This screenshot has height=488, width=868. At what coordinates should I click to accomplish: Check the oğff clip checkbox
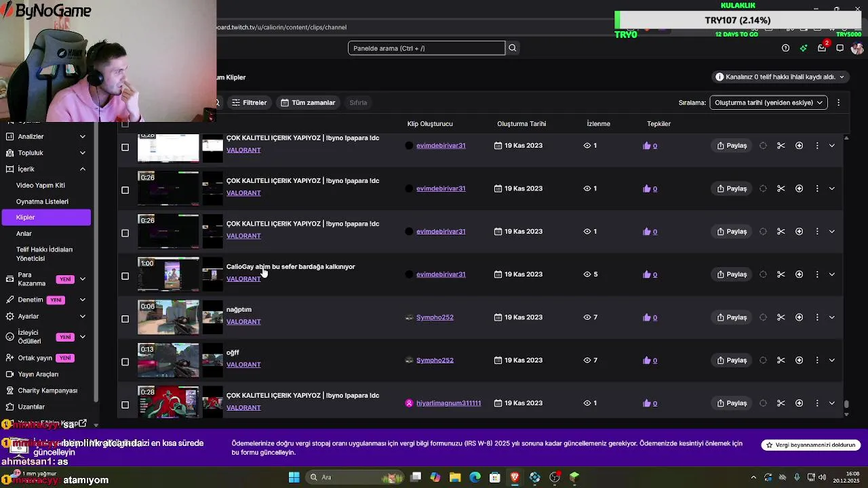[x=125, y=362]
